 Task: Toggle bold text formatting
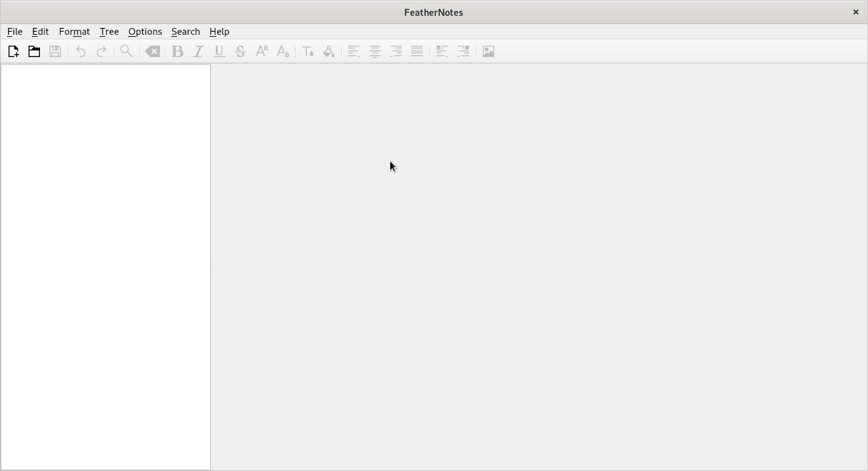[178, 51]
